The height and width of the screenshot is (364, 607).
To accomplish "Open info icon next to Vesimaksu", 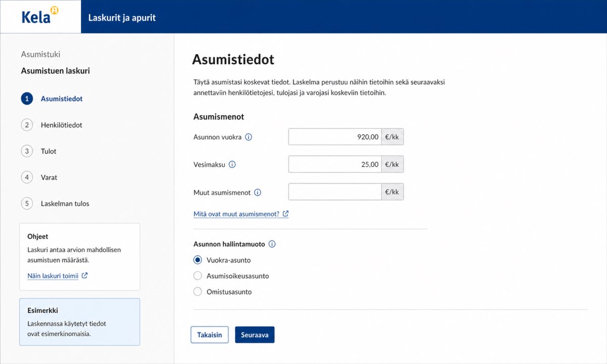I will pyautogui.click(x=232, y=164).
